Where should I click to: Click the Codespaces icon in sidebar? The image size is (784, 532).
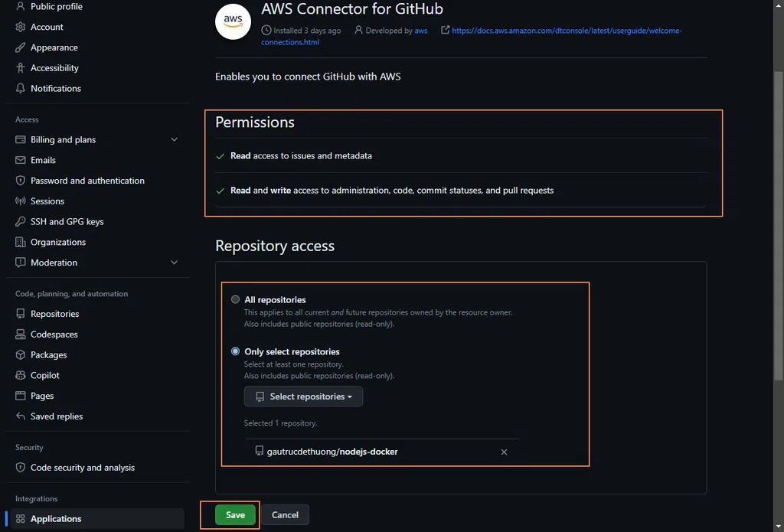click(x=21, y=335)
